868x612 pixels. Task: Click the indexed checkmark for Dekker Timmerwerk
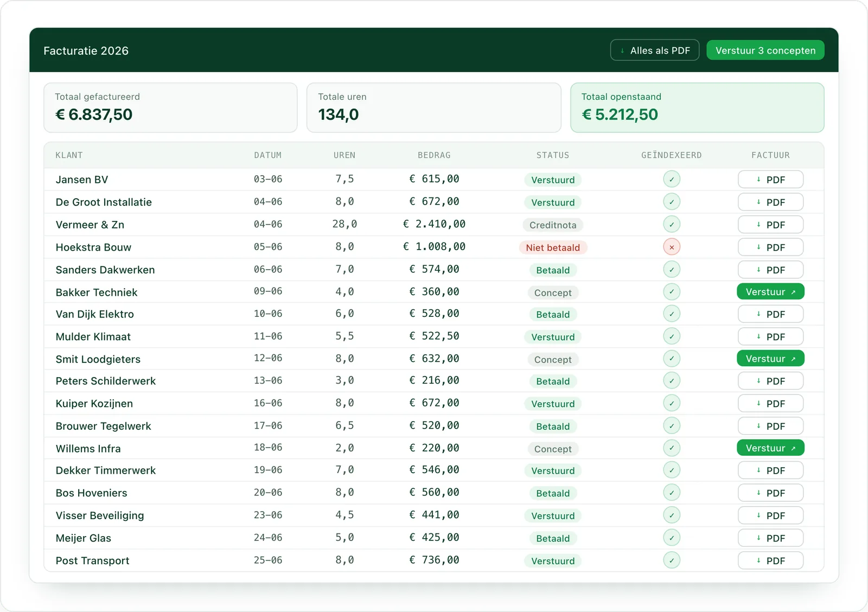pos(672,470)
